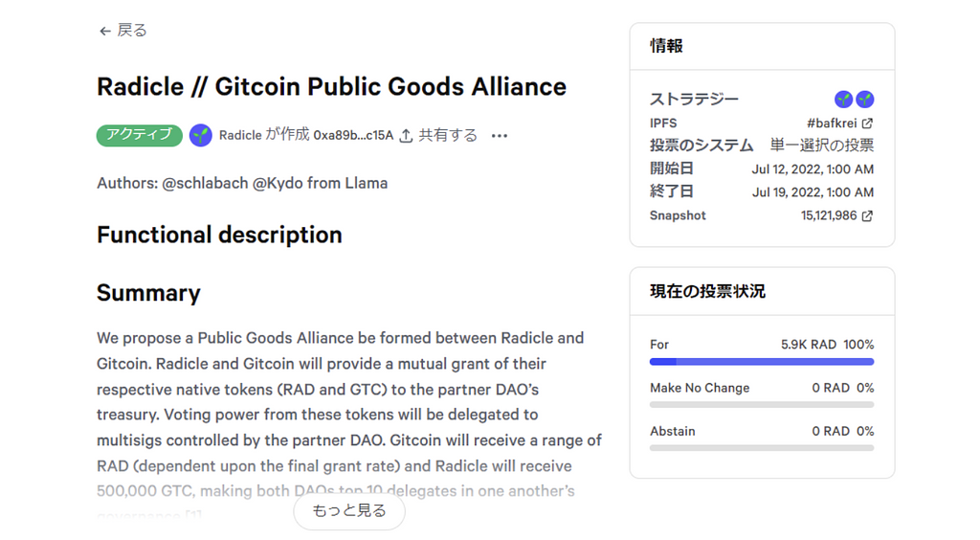Click the 情報 panel header
This screenshot has width=980, height=540.
coord(666,46)
